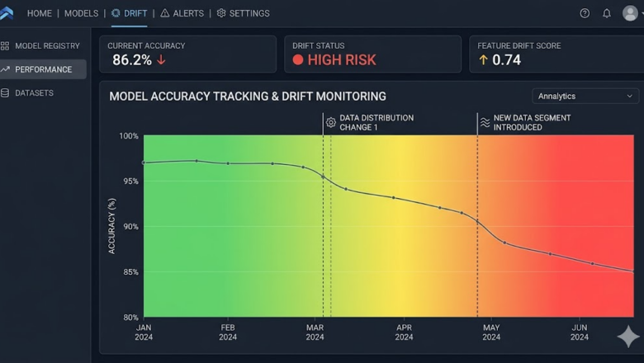This screenshot has width=644, height=363.
Task: Click the 86.2% accuracy value
Action: [132, 60]
